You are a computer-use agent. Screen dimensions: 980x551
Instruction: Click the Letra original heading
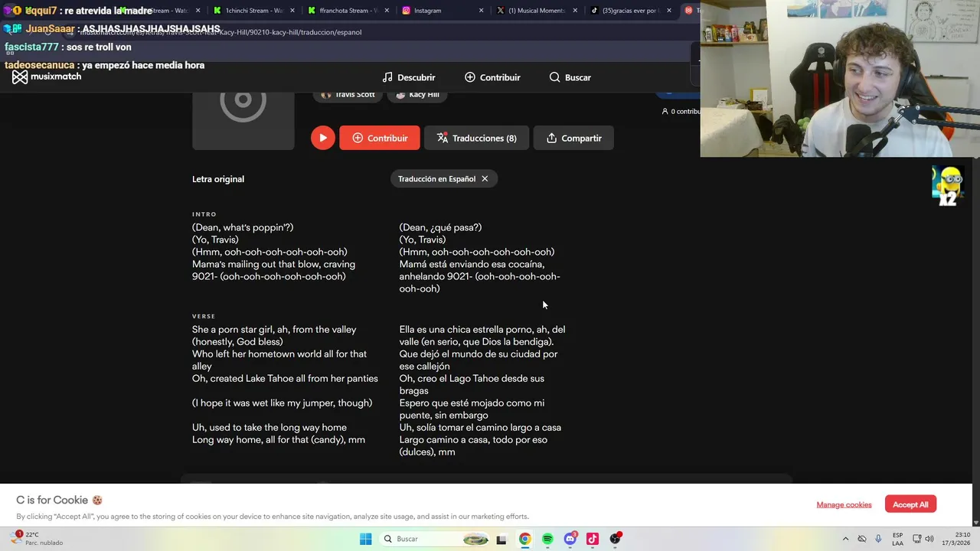click(218, 179)
